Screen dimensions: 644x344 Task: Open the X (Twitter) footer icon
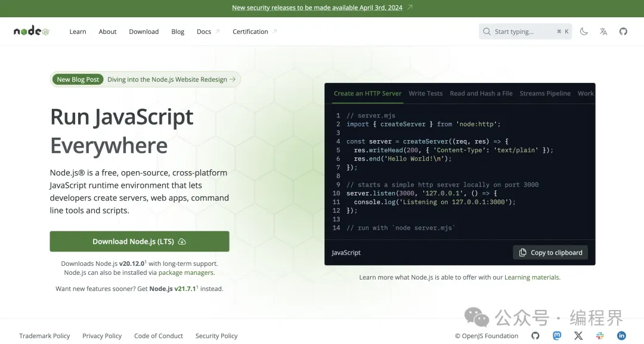(x=578, y=336)
